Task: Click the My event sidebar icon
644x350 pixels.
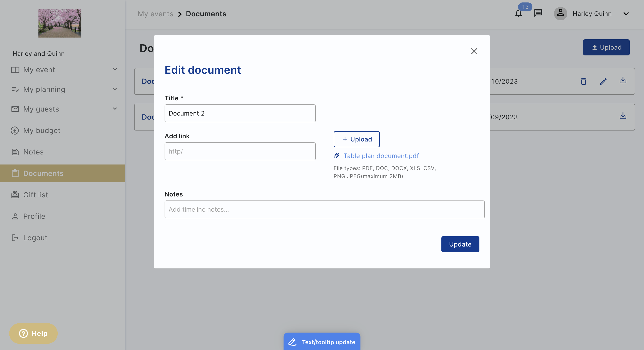Action: click(x=15, y=70)
